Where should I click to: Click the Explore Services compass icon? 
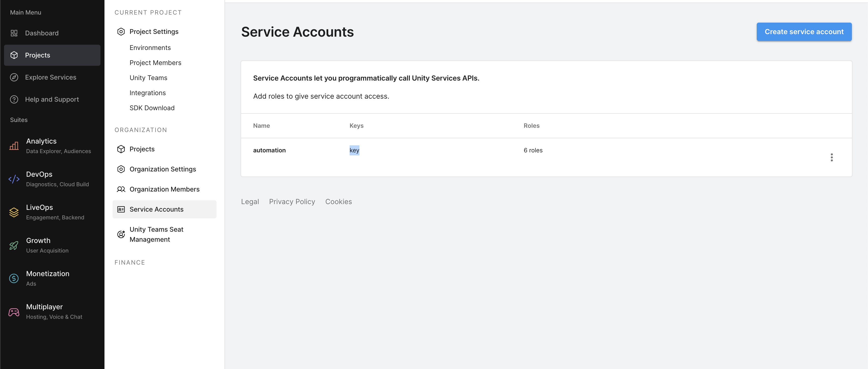(14, 77)
